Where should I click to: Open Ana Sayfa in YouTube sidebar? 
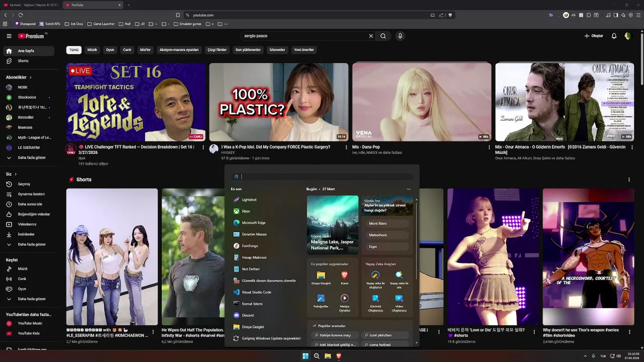point(29,51)
